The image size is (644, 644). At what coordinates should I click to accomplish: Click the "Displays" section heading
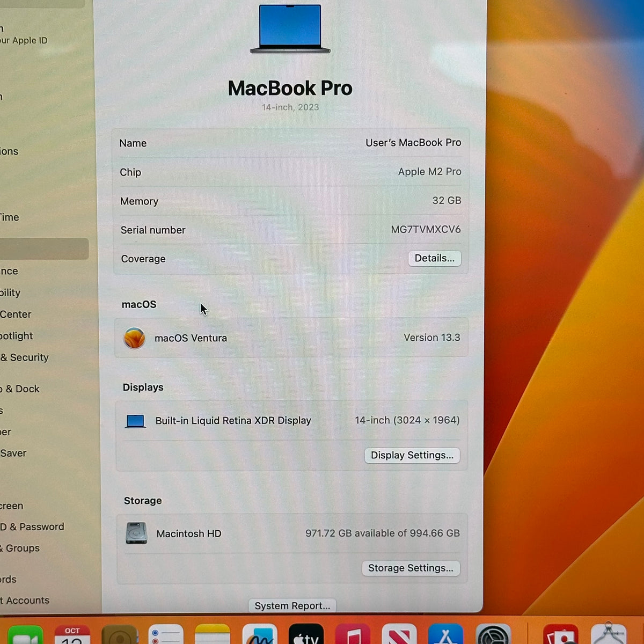click(x=143, y=387)
